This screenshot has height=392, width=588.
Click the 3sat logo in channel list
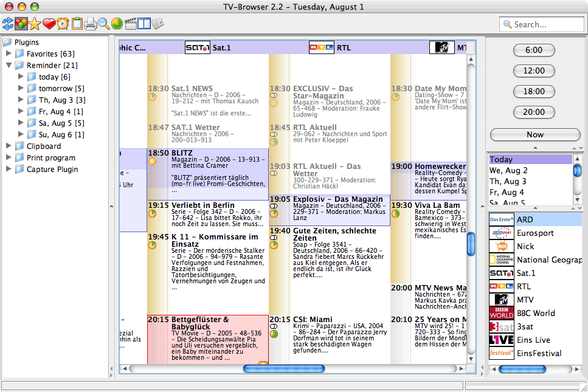point(502,327)
